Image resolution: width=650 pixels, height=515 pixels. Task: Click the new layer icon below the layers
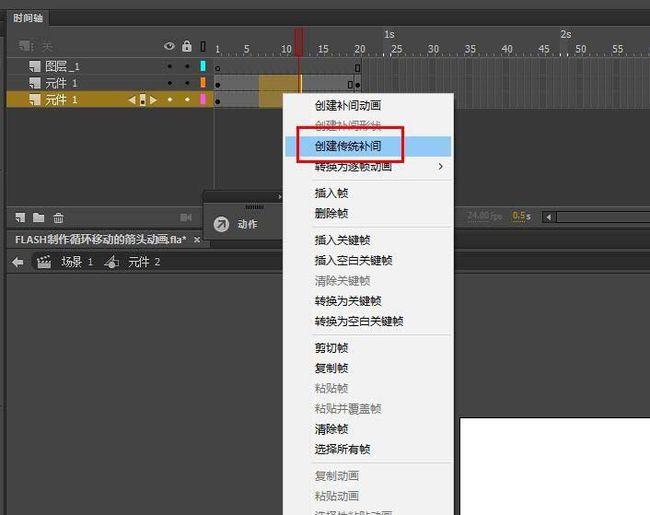[20, 217]
